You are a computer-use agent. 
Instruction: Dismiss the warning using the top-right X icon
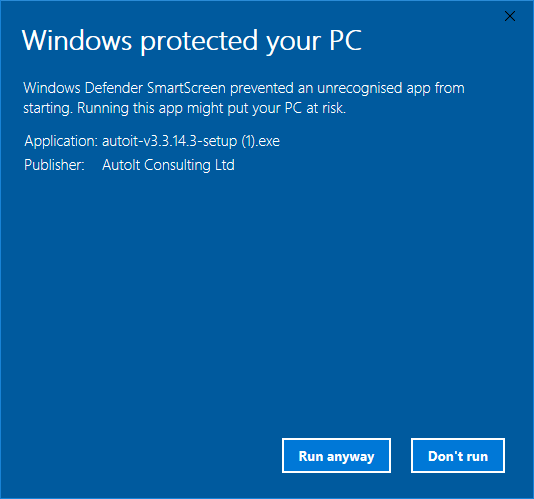click(509, 16)
